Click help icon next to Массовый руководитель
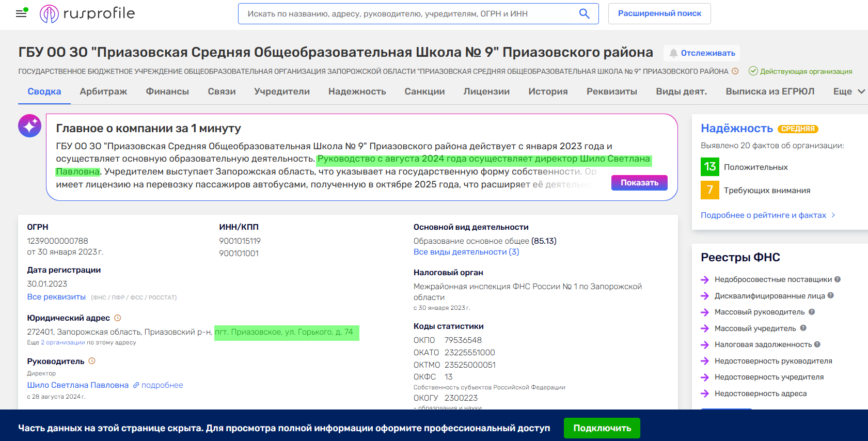The image size is (868, 441). pyautogui.click(x=812, y=312)
